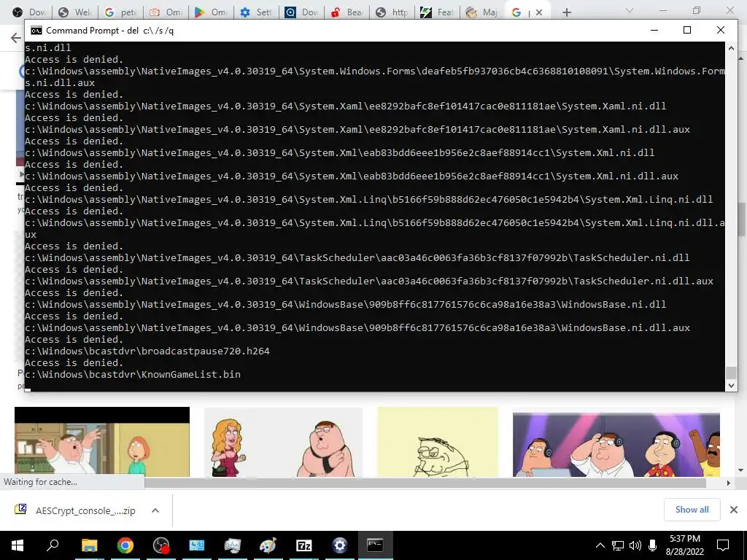Switch to the 'Feat' Chrome tab
The image size is (747, 560).
click(437, 12)
